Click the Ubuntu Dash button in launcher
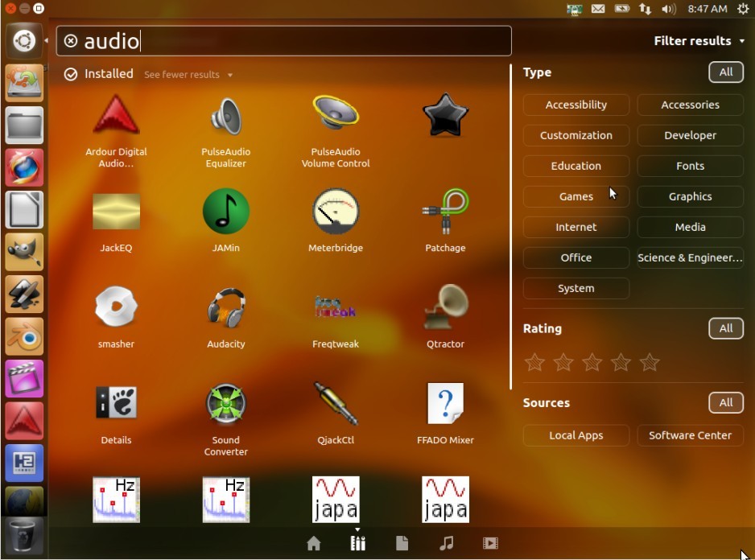This screenshot has width=755, height=560. pos(24,40)
